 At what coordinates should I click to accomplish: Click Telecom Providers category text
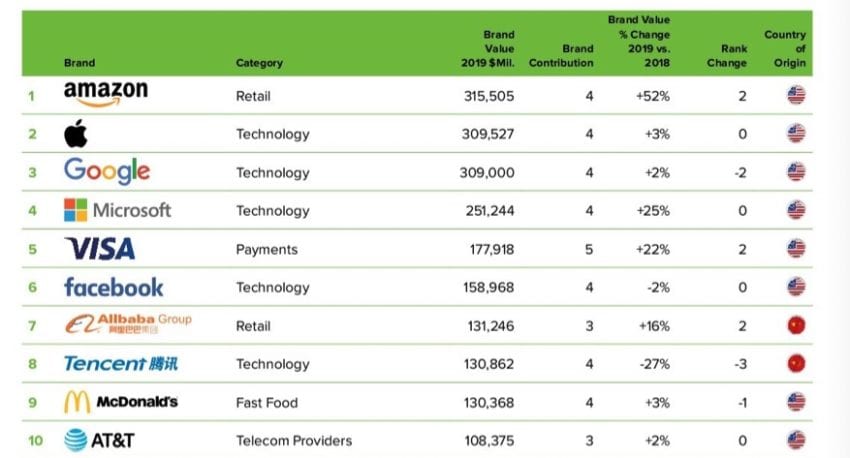(x=294, y=441)
